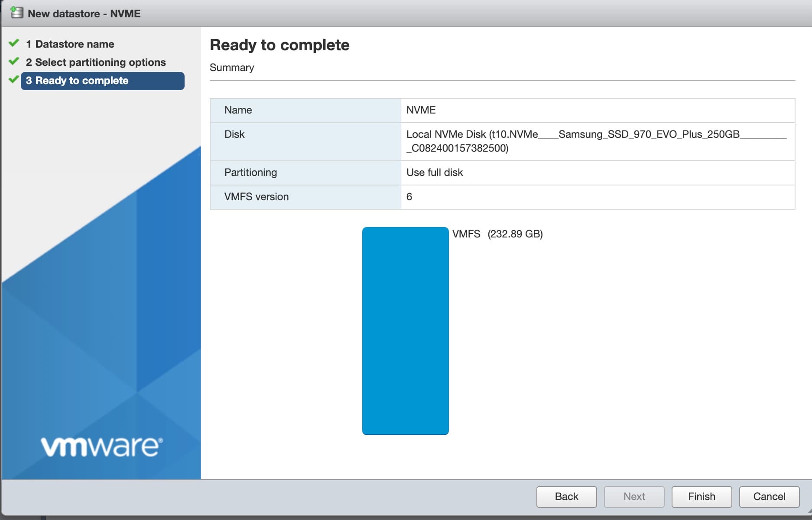
Task: Cancel the new datastore wizard
Action: tap(769, 497)
